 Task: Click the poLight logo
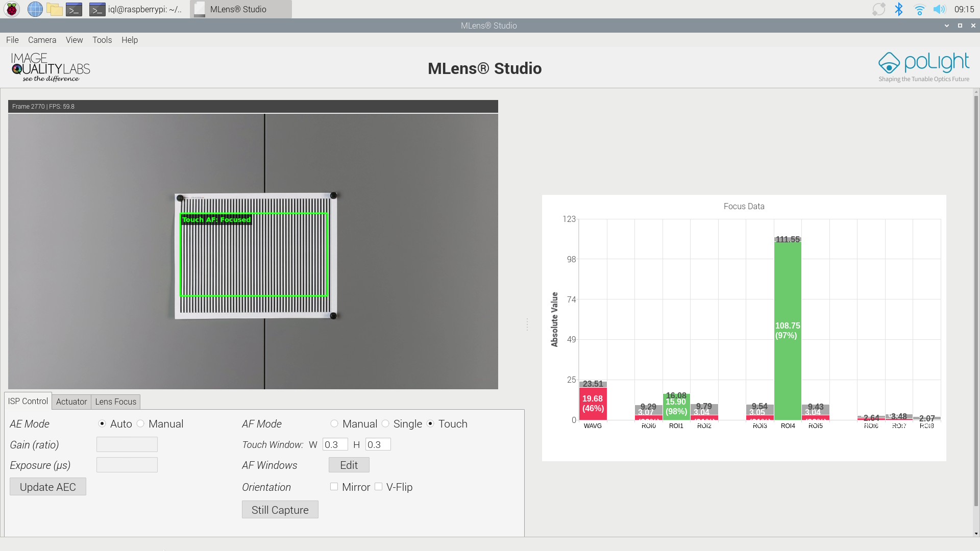(923, 66)
